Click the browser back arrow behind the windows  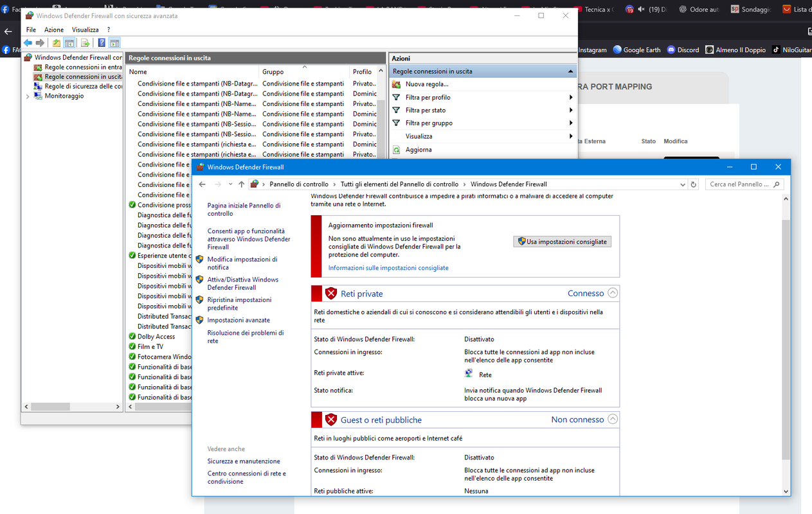coord(8,31)
